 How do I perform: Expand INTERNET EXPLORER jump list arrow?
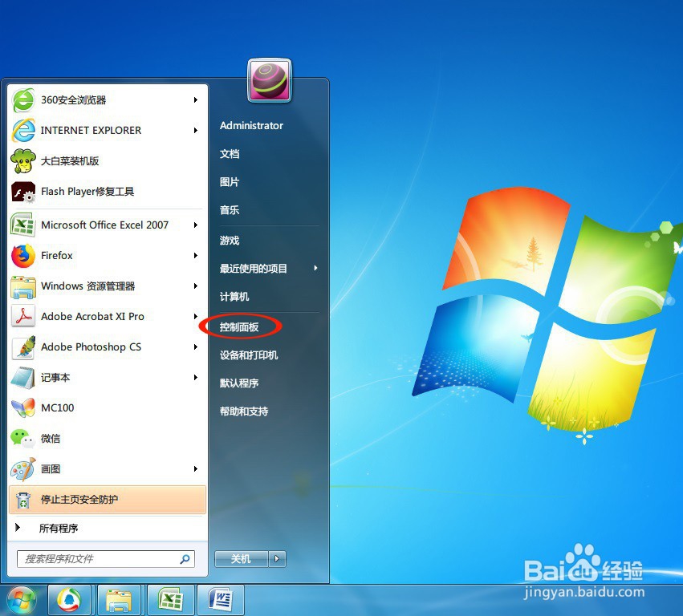tap(196, 130)
